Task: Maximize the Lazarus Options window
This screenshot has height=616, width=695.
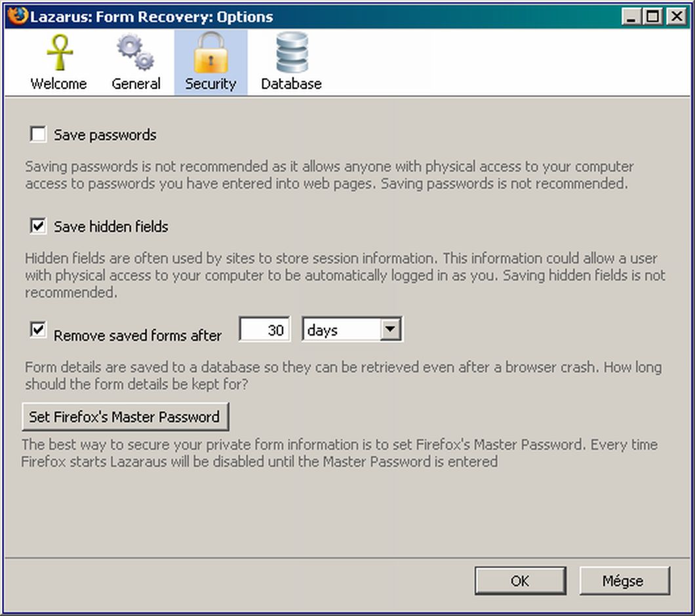Action: (x=653, y=17)
